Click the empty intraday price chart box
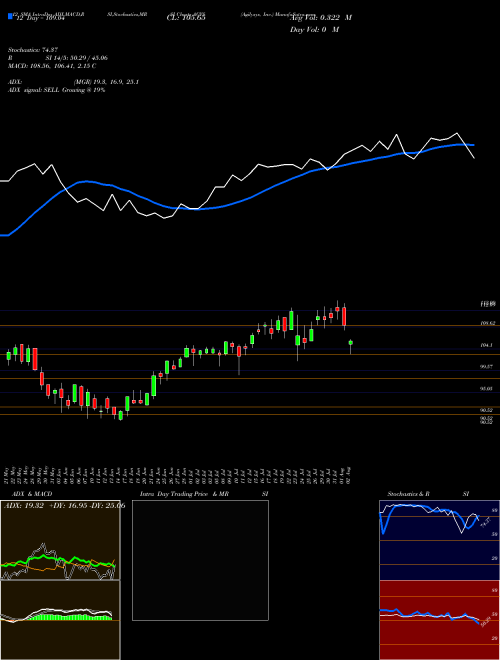 (x=200, y=560)
